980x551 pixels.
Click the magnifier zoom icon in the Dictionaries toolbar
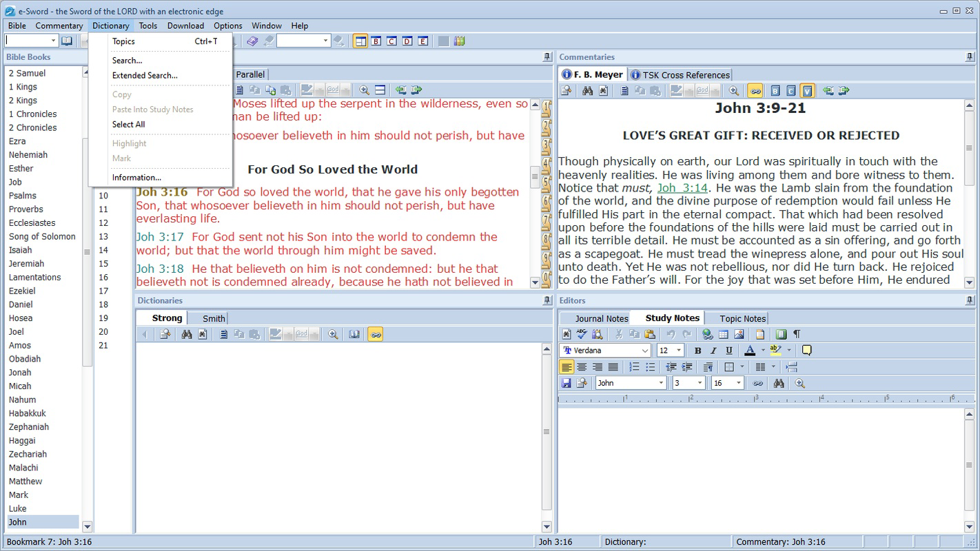coord(333,334)
